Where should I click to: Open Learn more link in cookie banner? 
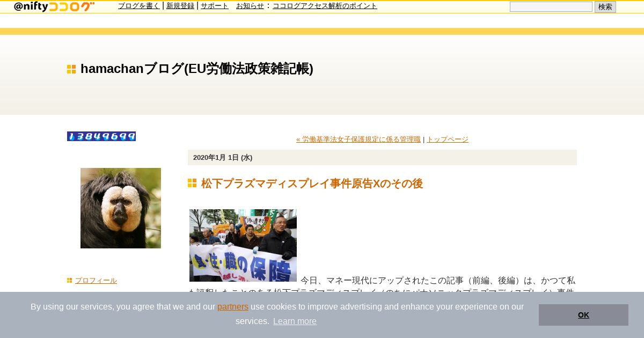pyautogui.click(x=295, y=321)
